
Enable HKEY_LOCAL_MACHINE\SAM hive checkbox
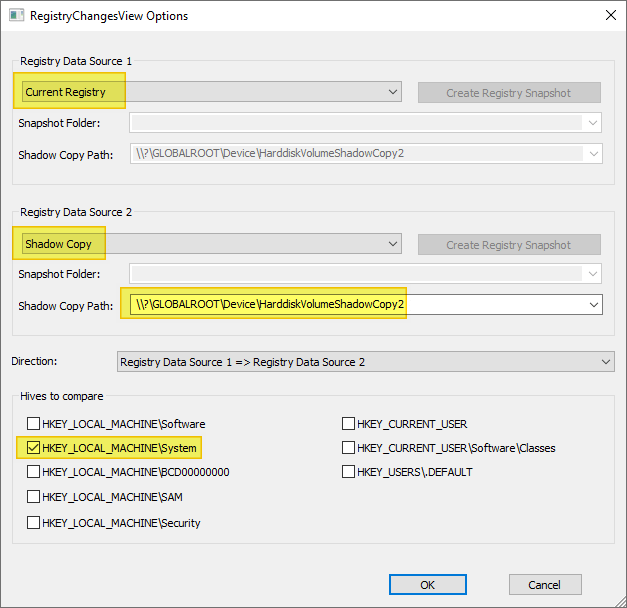pyautogui.click(x=33, y=496)
